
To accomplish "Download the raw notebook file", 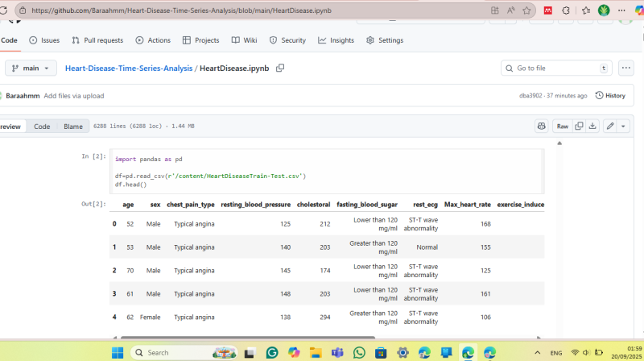I will click(592, 126).
